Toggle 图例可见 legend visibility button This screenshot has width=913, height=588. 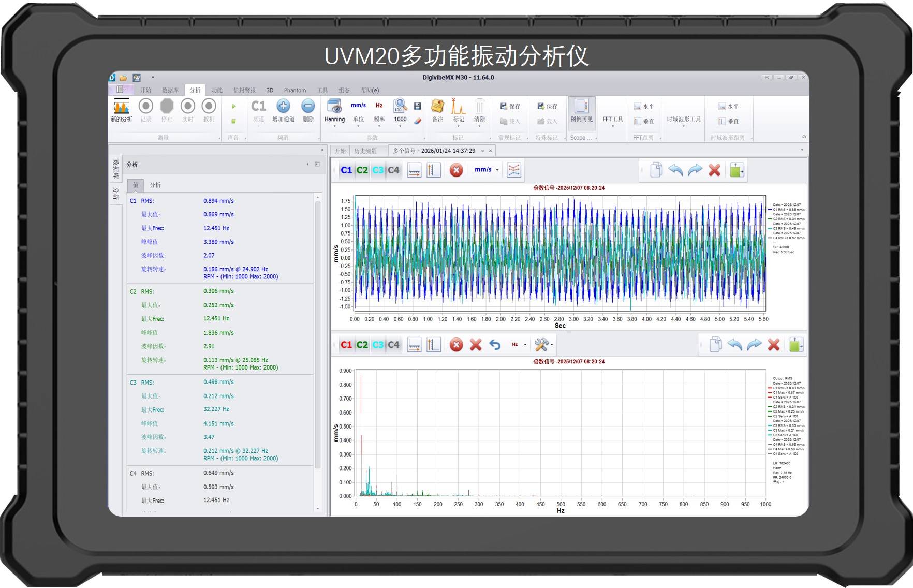581,110
